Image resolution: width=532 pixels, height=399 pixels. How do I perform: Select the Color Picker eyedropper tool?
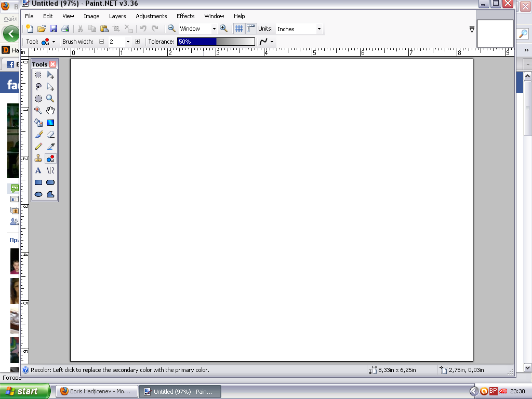[50, 147]
